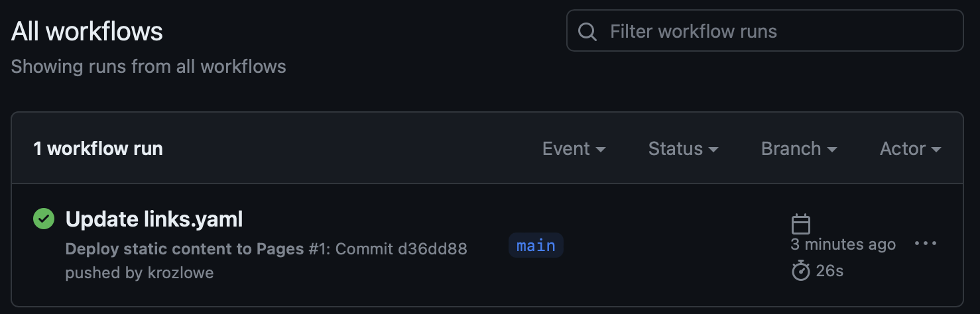Click the magnifying glass search icon
The image size is (980, 314).
[587, 31]
